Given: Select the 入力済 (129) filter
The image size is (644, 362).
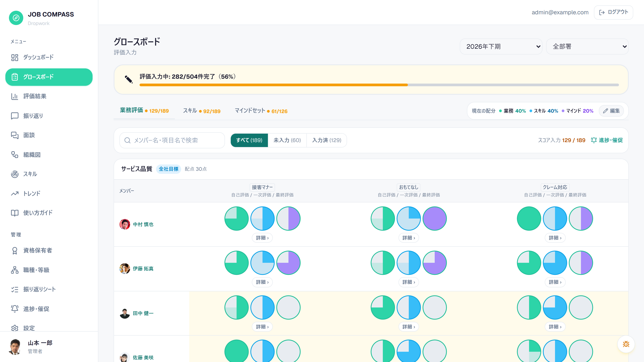Looking at the screenshot, I should click(x=326, y=140).
